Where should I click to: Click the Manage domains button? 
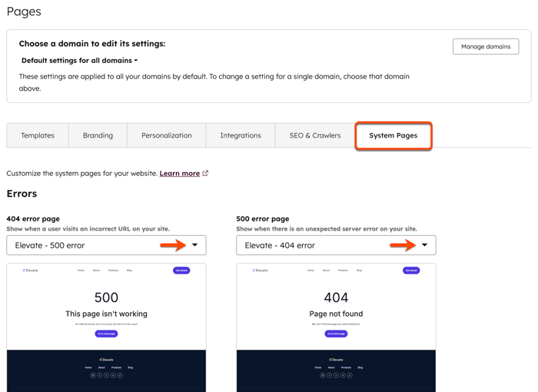[x=486, y=47]
